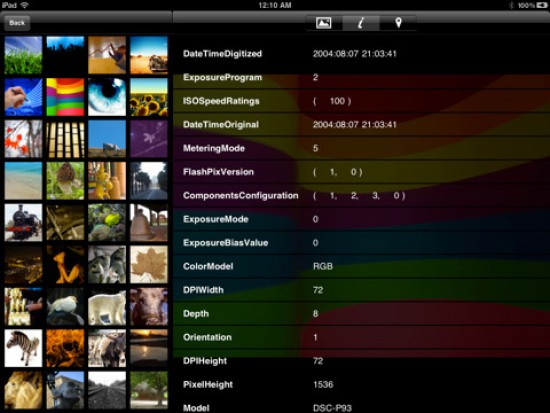
Task: Tap the PixelHeight 1536 row
Action: 361,385
